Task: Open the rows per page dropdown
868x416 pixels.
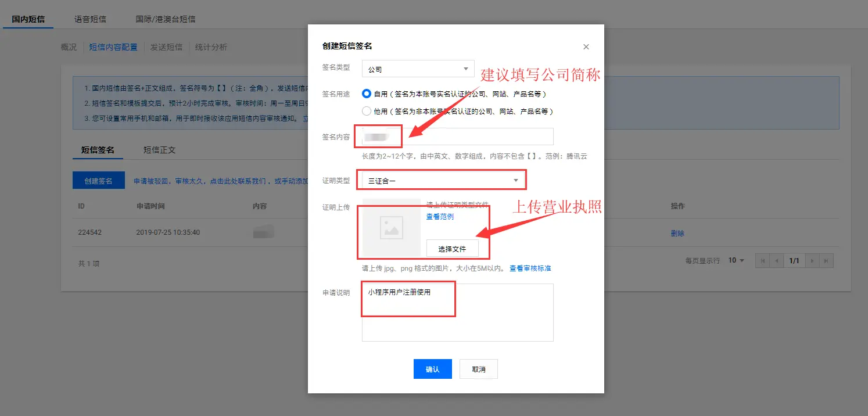Action: (736, 260)
